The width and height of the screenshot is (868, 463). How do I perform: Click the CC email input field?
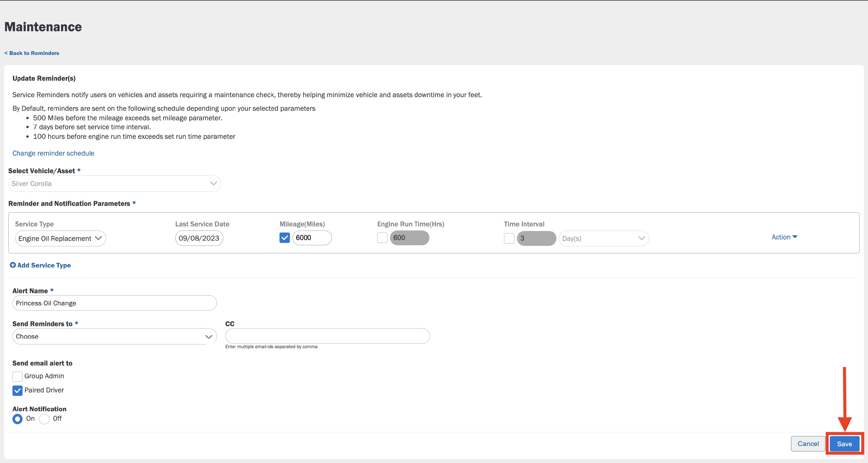point(328,336)
